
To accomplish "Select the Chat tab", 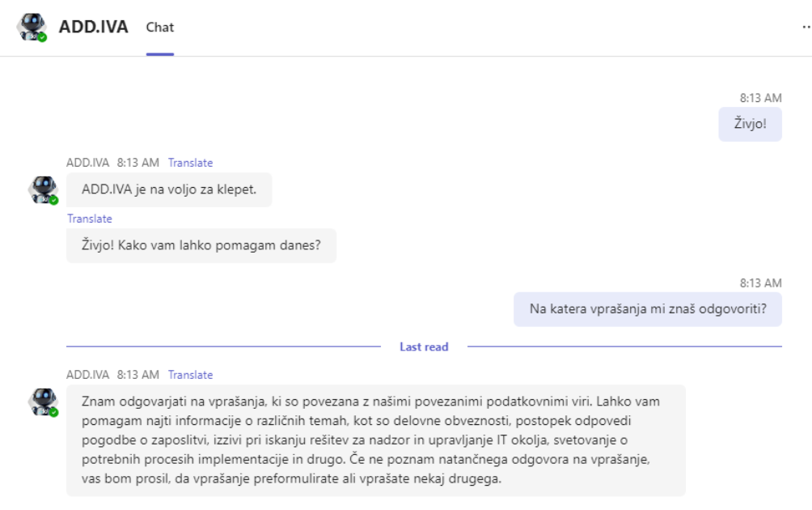I will 159,28.
